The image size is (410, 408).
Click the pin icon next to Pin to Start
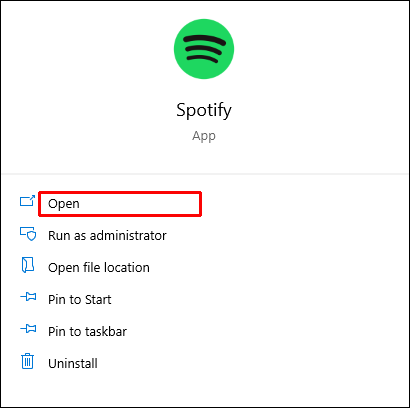[x=28, y=297]
